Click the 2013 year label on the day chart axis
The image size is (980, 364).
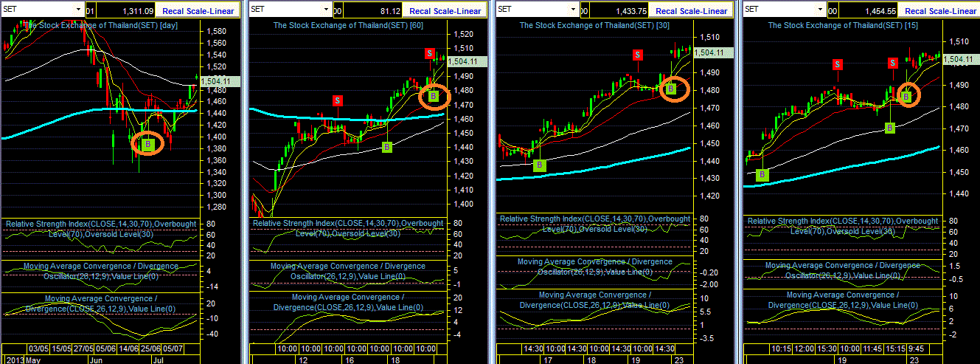click(x=14, y=359)
